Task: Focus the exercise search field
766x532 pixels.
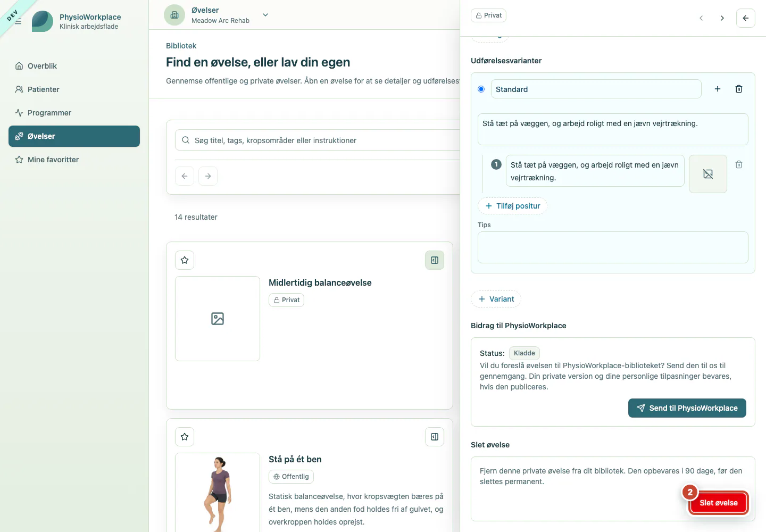Action: tap(319, 140)
